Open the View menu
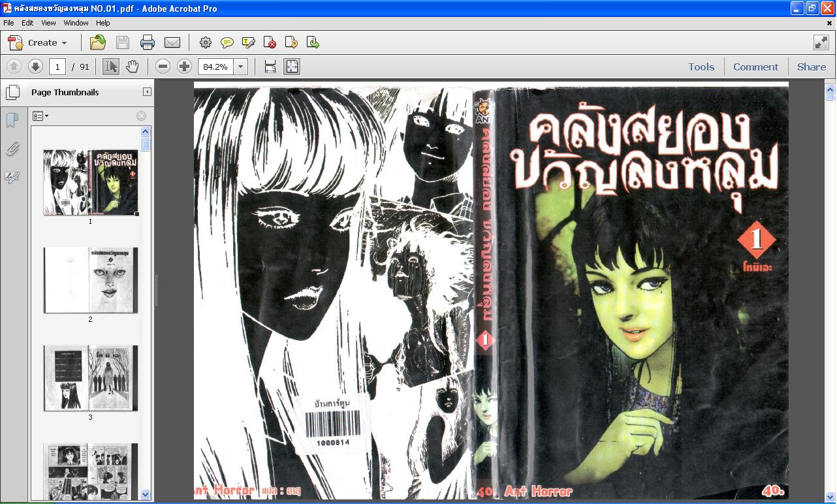Viewport: 837px width, 504px height. coord(48,23)
